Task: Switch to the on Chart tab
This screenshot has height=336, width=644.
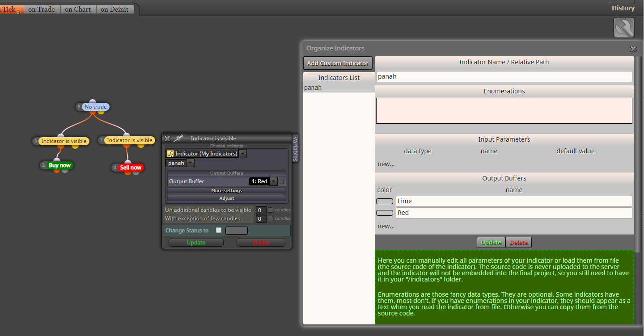Action: 78,9
